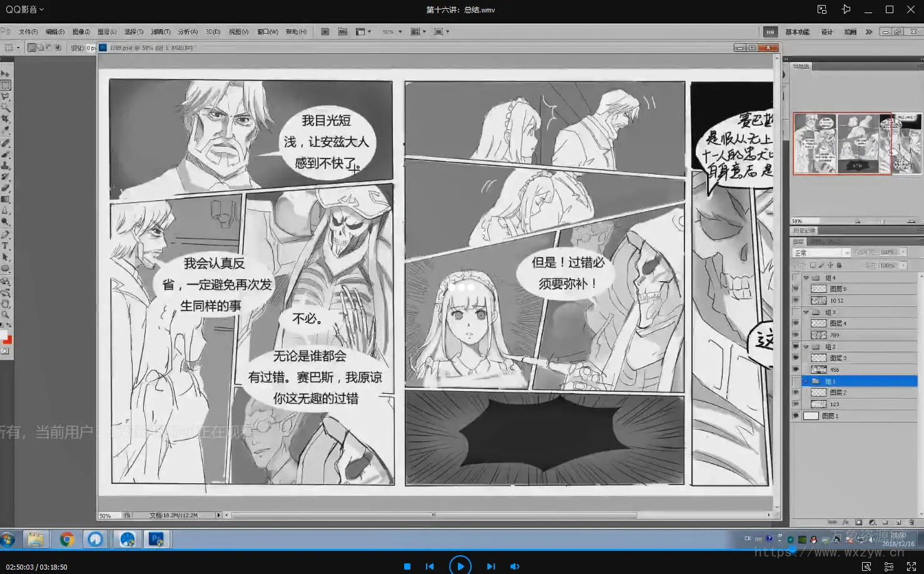Toggle visibility of layer 456
This screenshot has width=924, height=574.
(796, 370)
